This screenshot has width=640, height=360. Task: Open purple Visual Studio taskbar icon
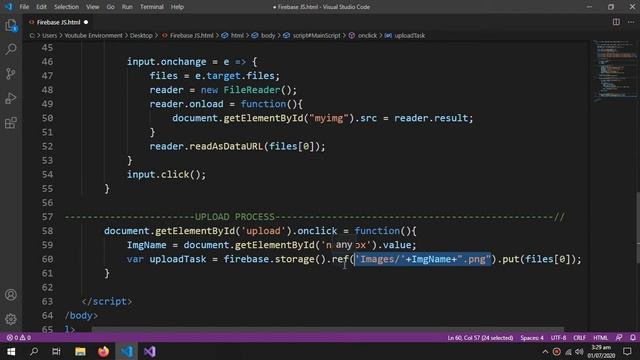[x=150, y=351]
